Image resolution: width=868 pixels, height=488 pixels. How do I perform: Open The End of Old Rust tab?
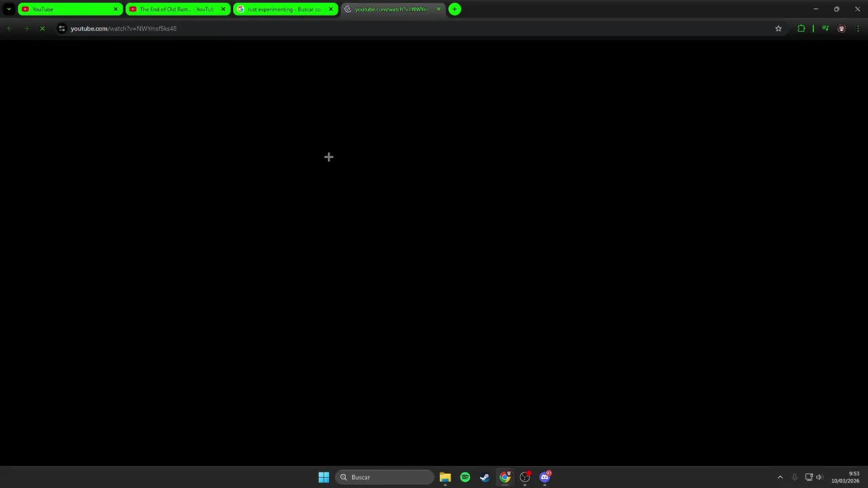point(178,9)
